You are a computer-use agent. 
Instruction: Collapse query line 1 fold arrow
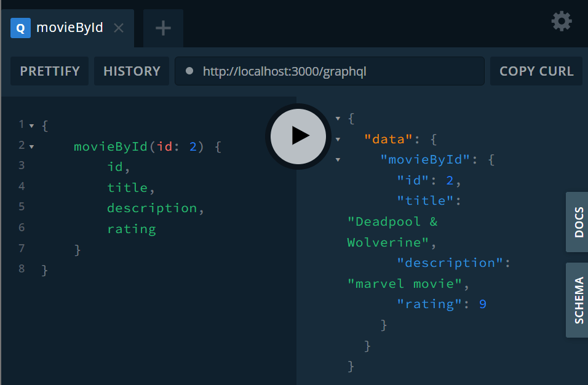pyautogui.click(x=32, y=126)
